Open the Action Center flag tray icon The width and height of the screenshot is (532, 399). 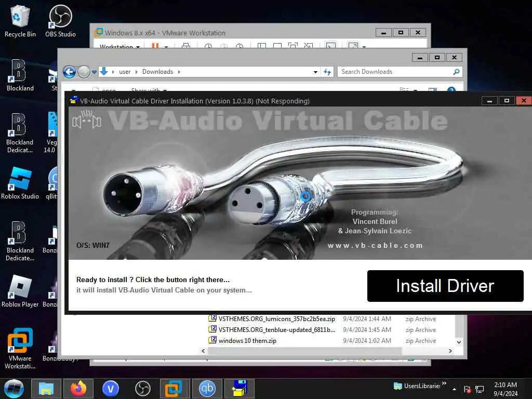467,389
